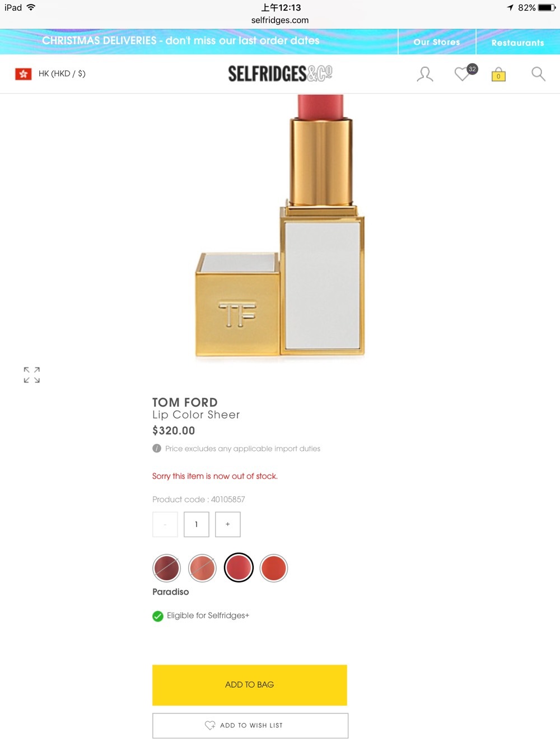Select the crossed-out peach lipstick shade

pyautogui.click(x=203, y=568)
